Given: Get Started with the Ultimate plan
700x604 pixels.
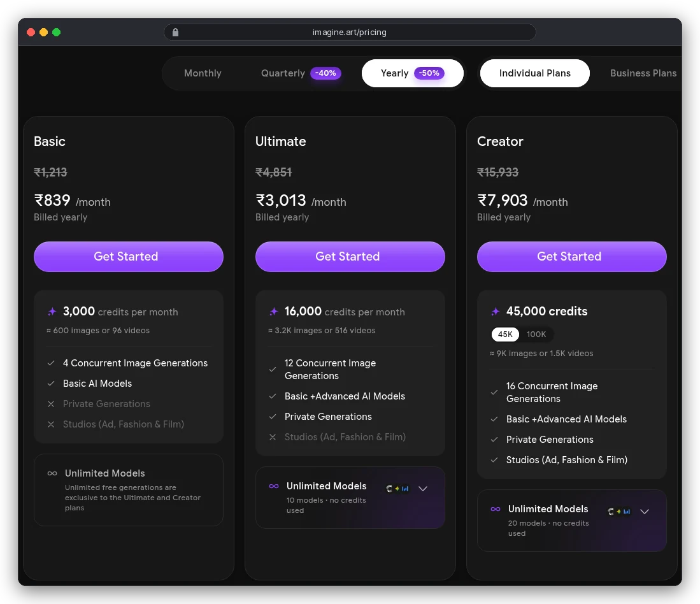Looking at the screenshot, I should tap(350, 257).
